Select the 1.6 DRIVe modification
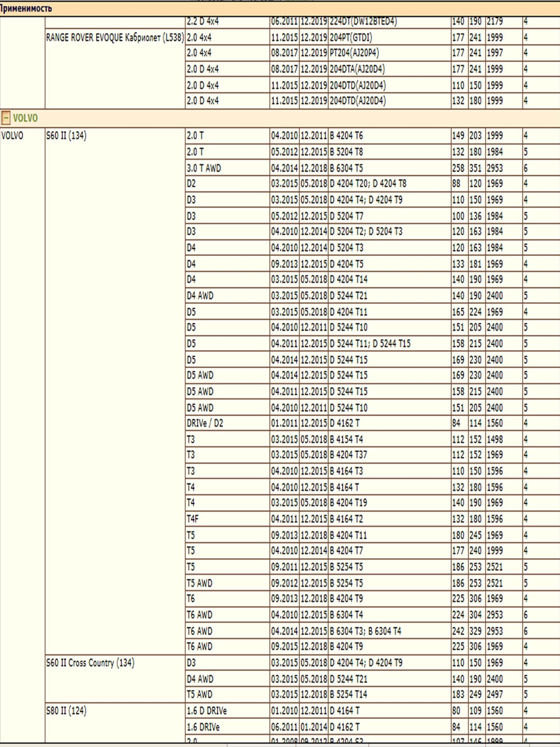This screenshot has height=747, width=560. 203,727
